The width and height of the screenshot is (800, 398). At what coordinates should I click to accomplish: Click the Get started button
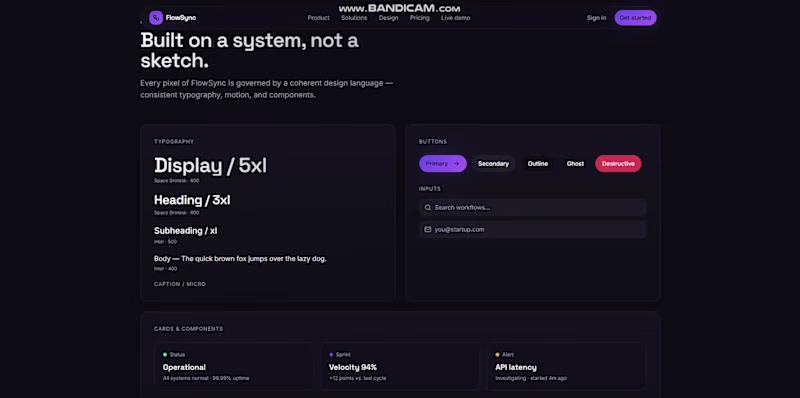pyautogui.click(x=635, y=18)
